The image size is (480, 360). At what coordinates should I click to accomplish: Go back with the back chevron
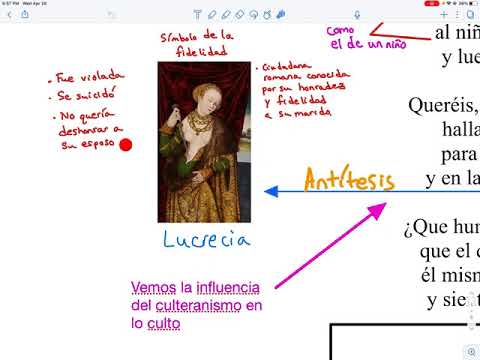tap(9, 15)
